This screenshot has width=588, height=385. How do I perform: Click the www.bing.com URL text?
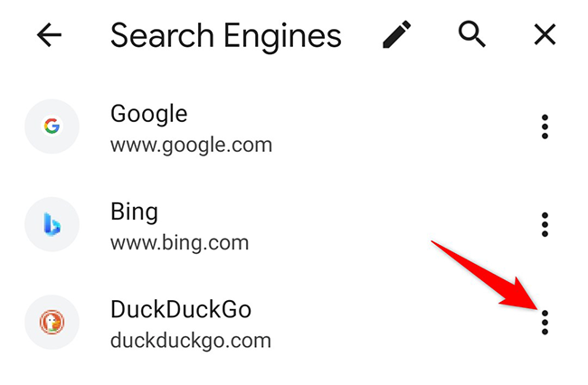[x=179, y=242]
